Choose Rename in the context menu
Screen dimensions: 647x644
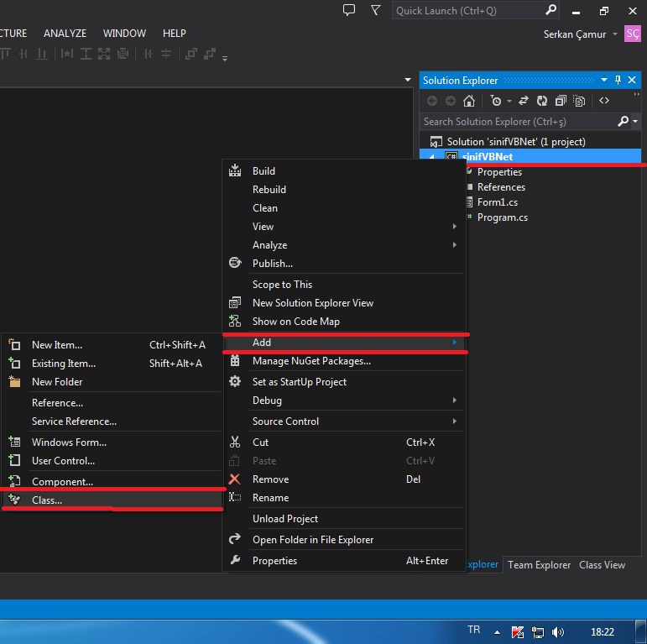345,498
